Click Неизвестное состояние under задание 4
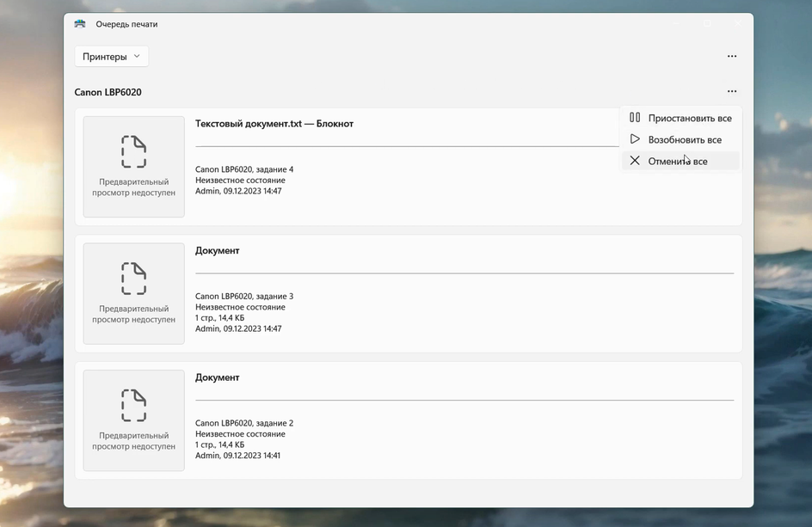Image resolution: width=812 pixels, height=527 pixels. point(240,181)
